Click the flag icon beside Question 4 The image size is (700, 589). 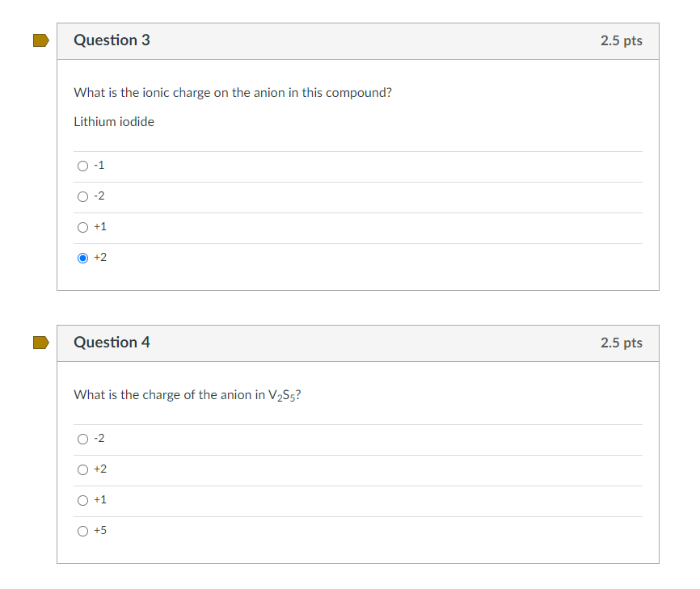point(40,343)
